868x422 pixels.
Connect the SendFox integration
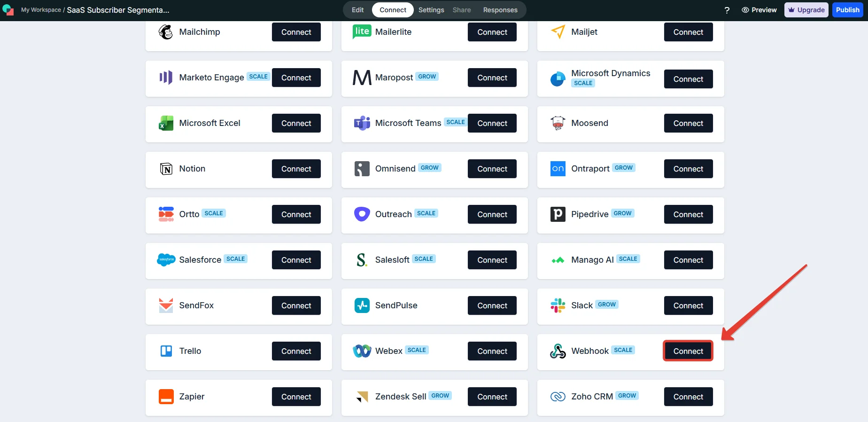tap(296, 305)
